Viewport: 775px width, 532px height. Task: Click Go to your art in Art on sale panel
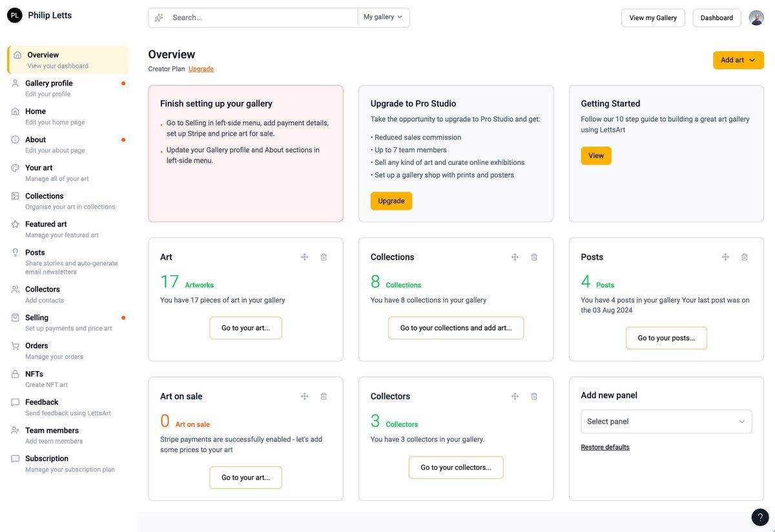pos(245,478)
